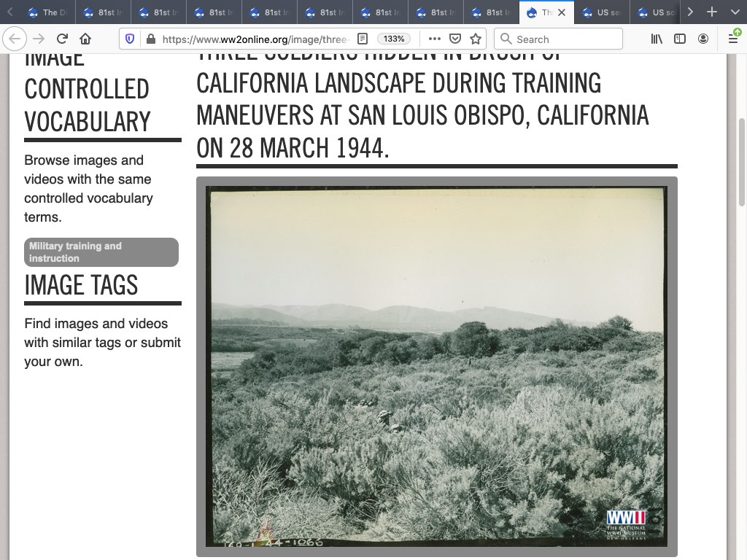Save page to Pocket
Viewport: 747px width, 560px height.
454,39
